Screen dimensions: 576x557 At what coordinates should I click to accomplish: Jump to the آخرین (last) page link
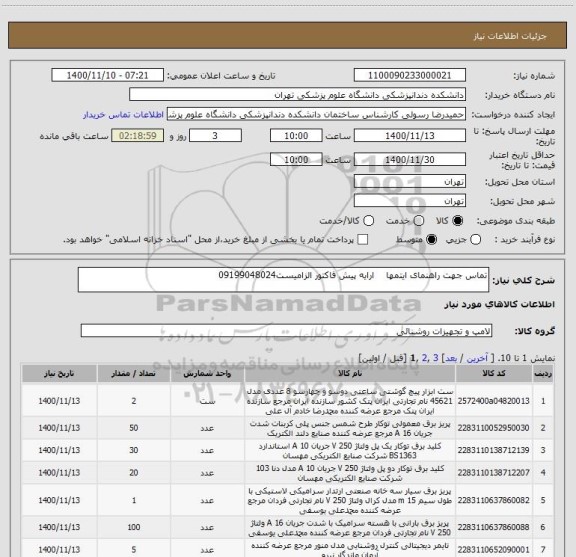[477, 358]
